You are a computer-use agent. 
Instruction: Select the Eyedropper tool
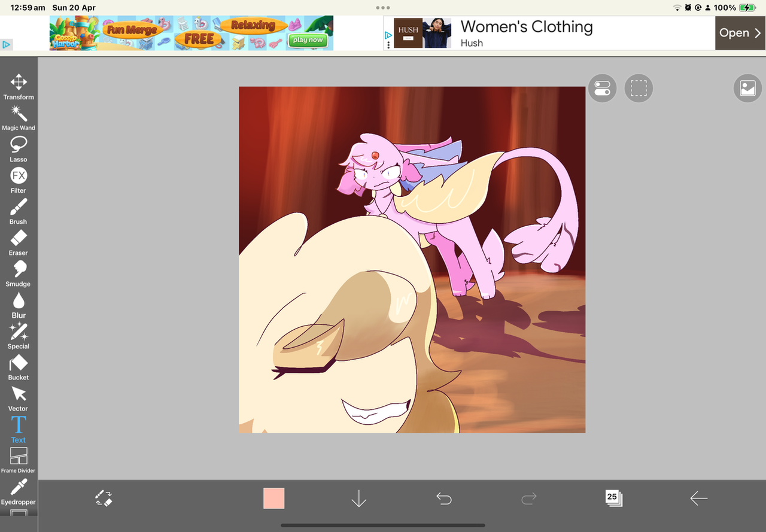(19, 491)
